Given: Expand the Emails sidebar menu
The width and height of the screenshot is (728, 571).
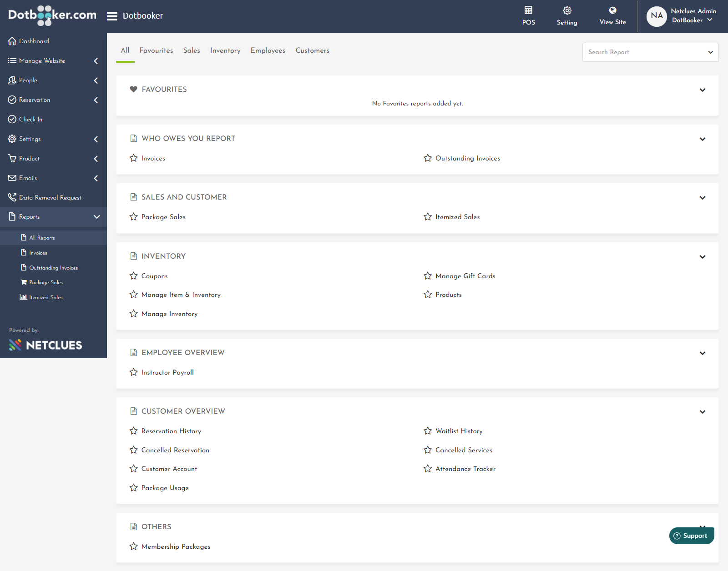Looking at the screenshot, I should pyautogui.click(x=53, y=178).
